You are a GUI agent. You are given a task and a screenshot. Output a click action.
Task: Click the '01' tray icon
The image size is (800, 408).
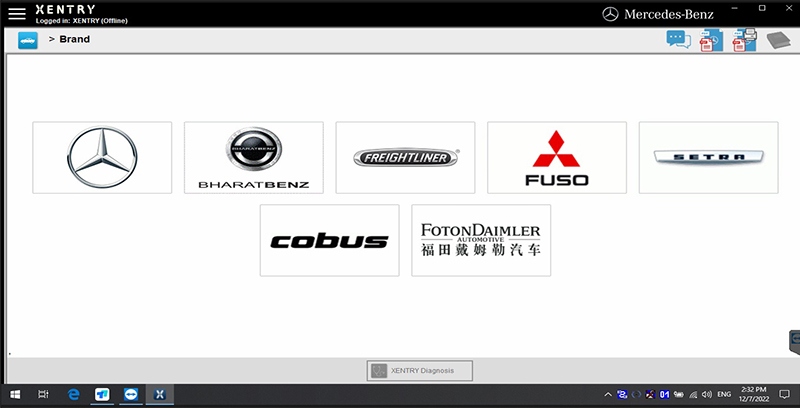pos(664,394)
